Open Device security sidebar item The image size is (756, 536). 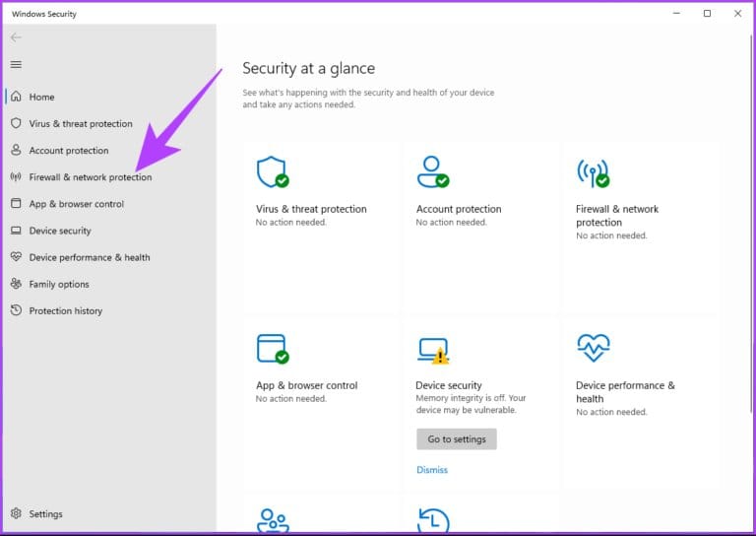click(59, 231)
